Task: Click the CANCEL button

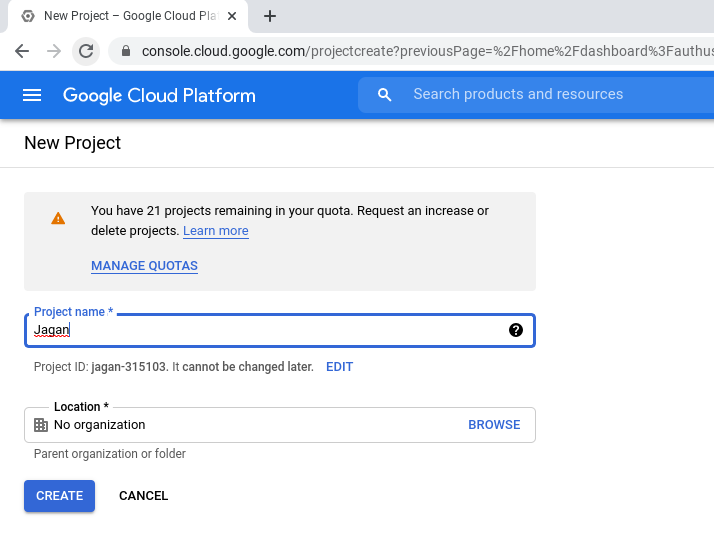Action: point(143,496)
